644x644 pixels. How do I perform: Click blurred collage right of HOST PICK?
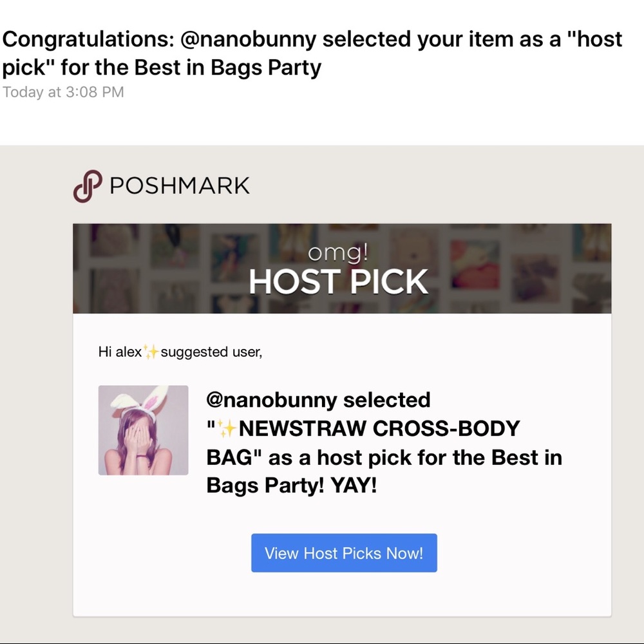(522, 269)
